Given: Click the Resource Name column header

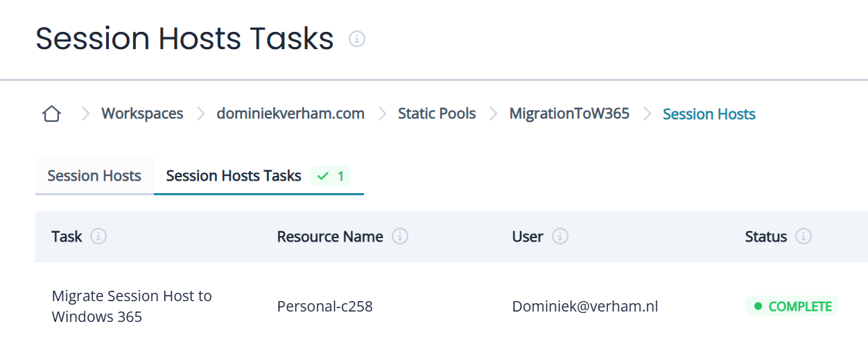Looking at the screenshot, I should point(330,237).
